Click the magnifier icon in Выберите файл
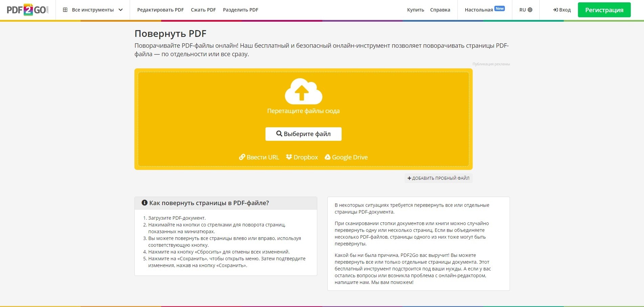The image size is (644, 307). (x=279, y=134)
